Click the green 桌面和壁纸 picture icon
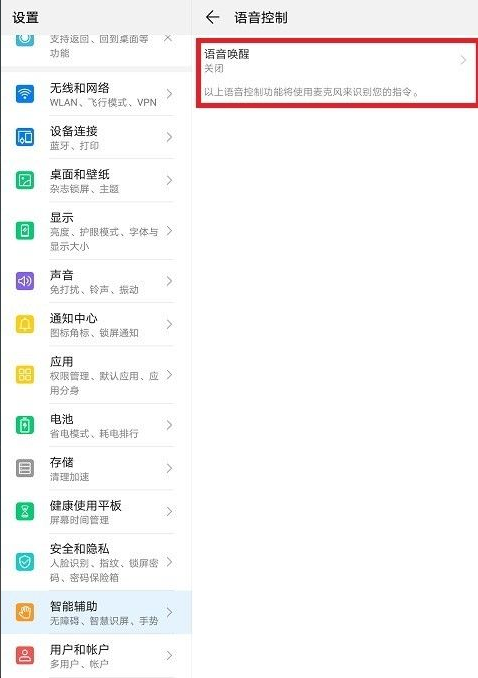Screen dimensions: 478x678 (25, 180)
